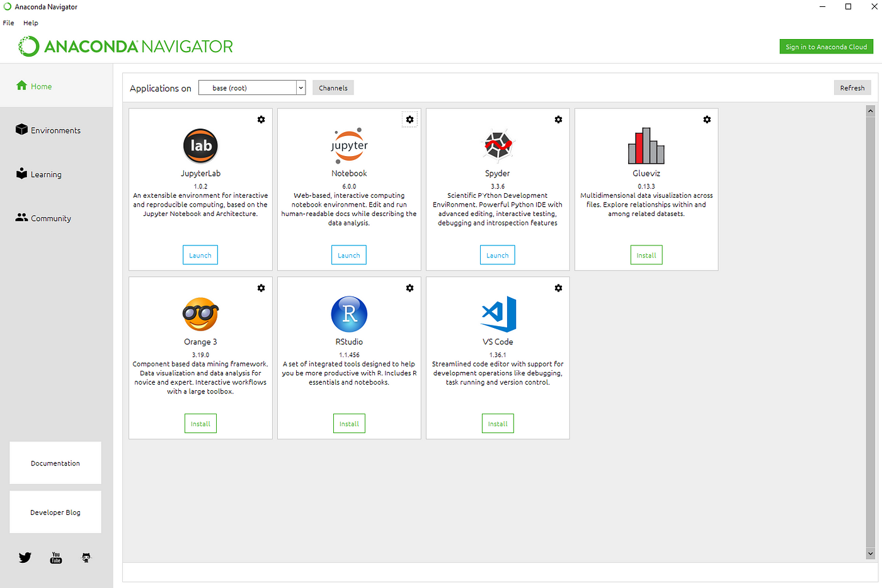Click scrollbar up arrow in applications pane
Viewport: 882px width, 588px height.
click(x=870, y=111)
